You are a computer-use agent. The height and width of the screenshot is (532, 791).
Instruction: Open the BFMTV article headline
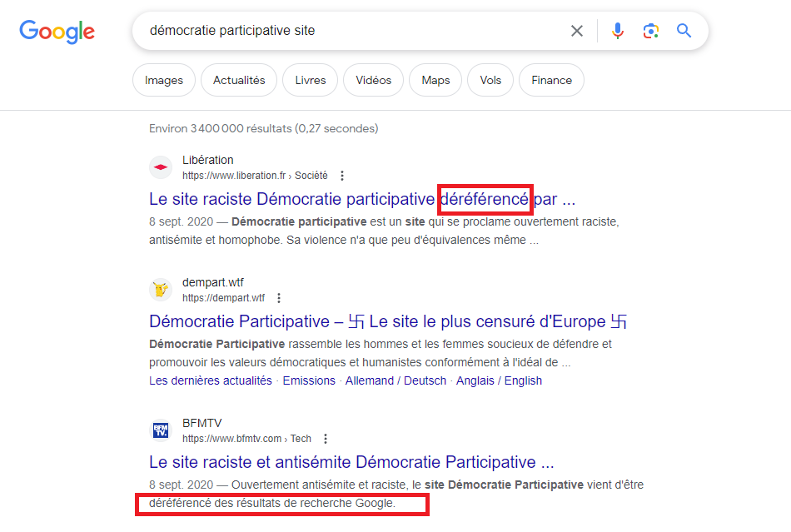[x=351, y=462]
